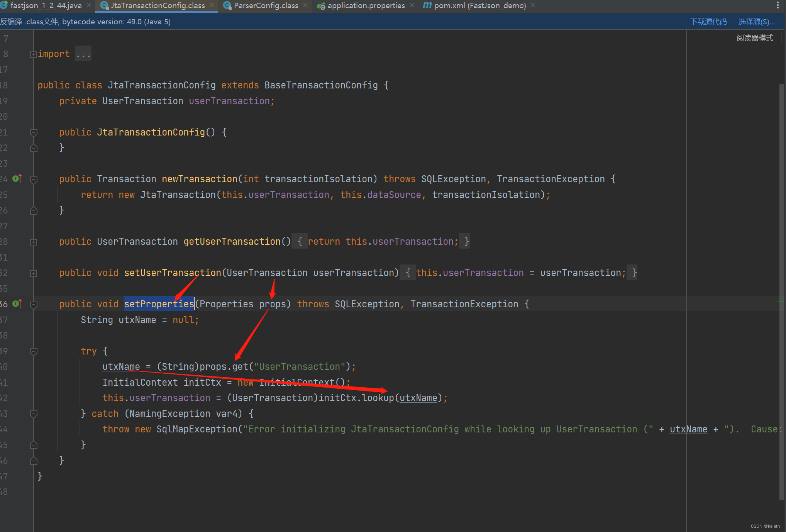Image resolution: width=786 pixels, height=532 pixels.
Task: Expand the setUserTransaction method fold at line 32
Action: point(33,273)
